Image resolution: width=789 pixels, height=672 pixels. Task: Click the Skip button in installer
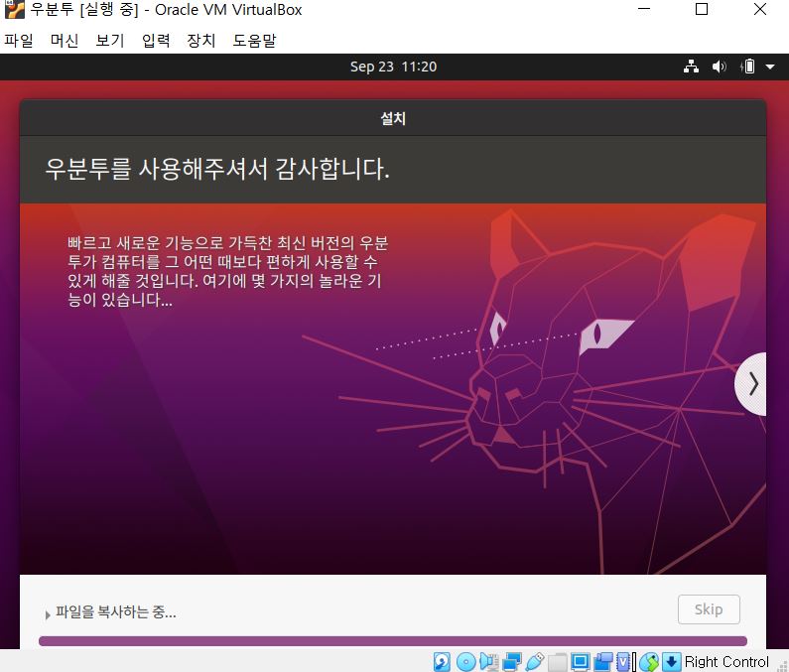coord(709,609)
